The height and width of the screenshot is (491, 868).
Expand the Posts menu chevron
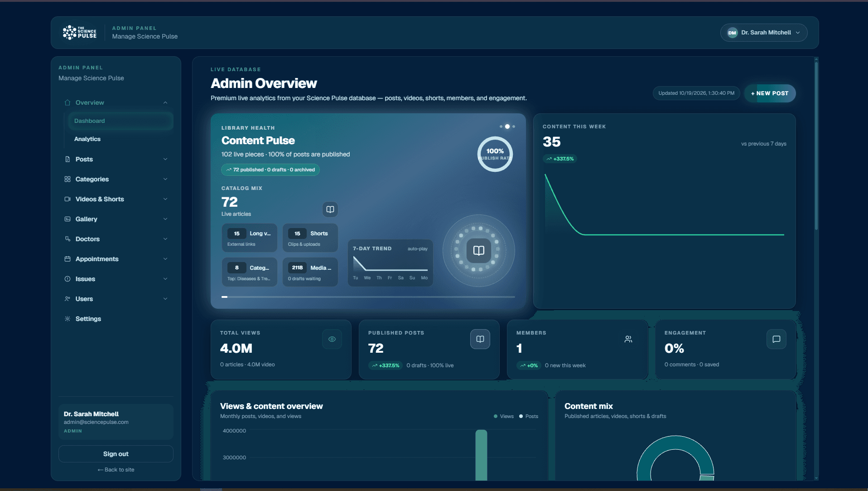coord(165,159)
